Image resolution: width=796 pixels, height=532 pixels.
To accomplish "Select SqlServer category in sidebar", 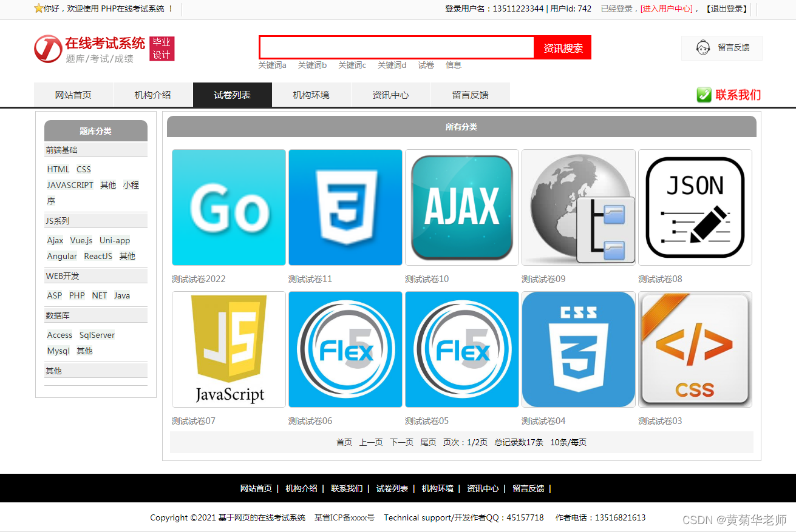I will tap(97, 335).
